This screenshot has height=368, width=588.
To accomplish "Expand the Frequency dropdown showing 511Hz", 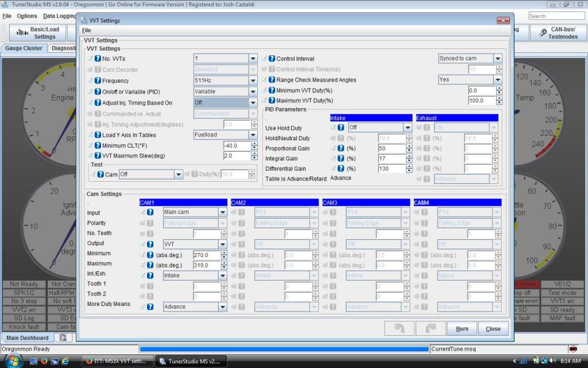I will click(x=253, y=80).
